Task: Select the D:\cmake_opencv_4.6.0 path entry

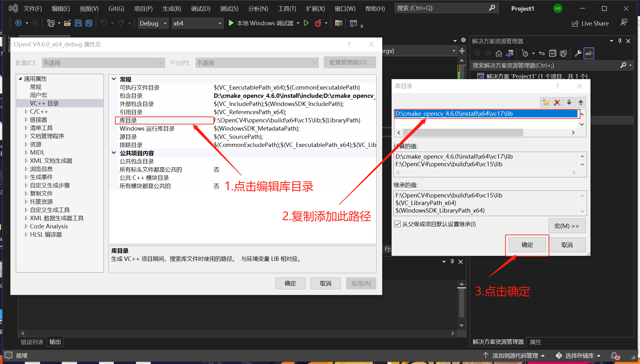Action: (x=486, y=114)
